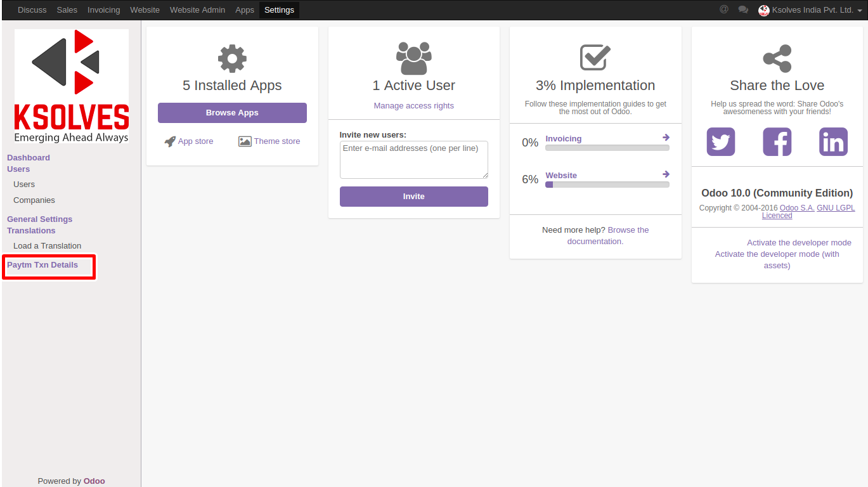The image size is (868, 487).
Task: Click the @ mentions icon in top bar
Action: (x=724, y=10)
